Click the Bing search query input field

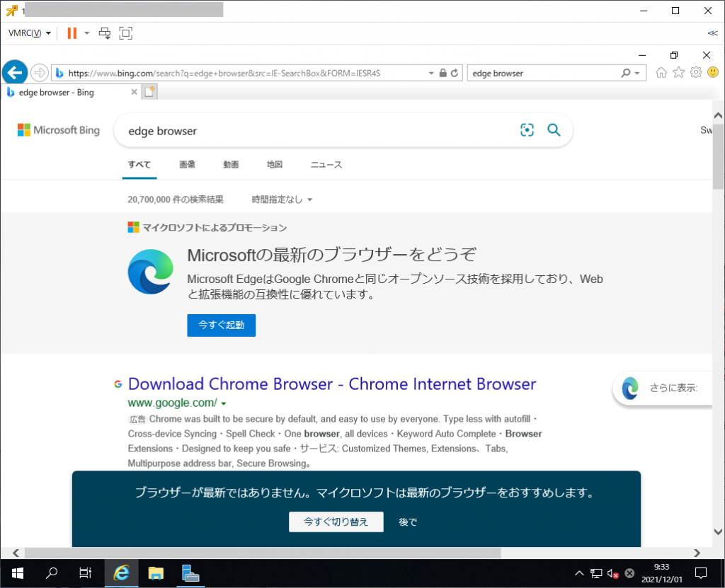pyautogui.click(x=319, y=131)
